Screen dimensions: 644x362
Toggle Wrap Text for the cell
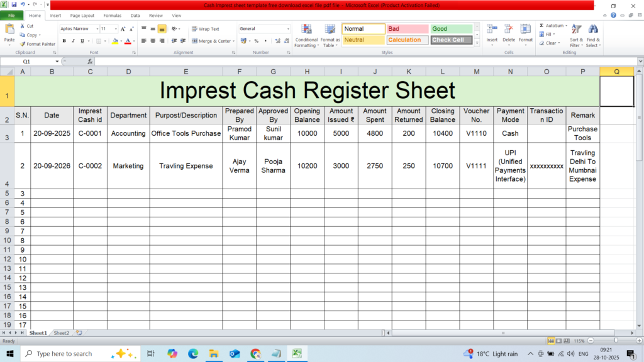tap(205, 29)
